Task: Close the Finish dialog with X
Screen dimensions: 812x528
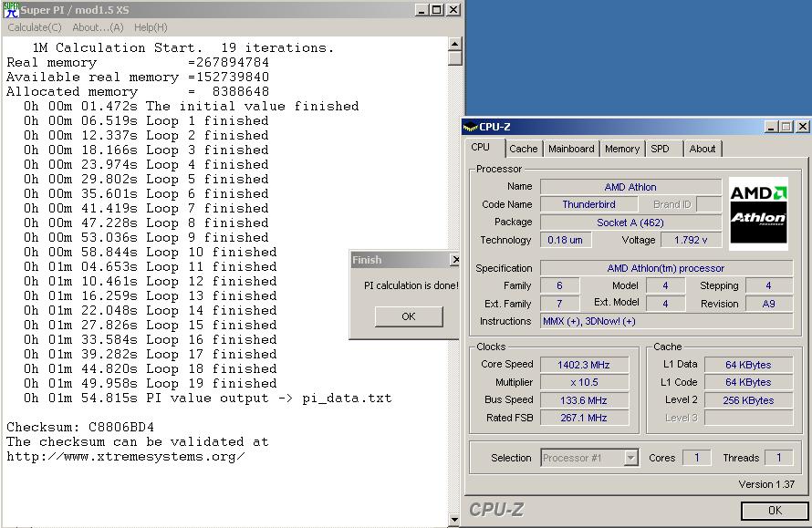Action: tap(454, 260)
